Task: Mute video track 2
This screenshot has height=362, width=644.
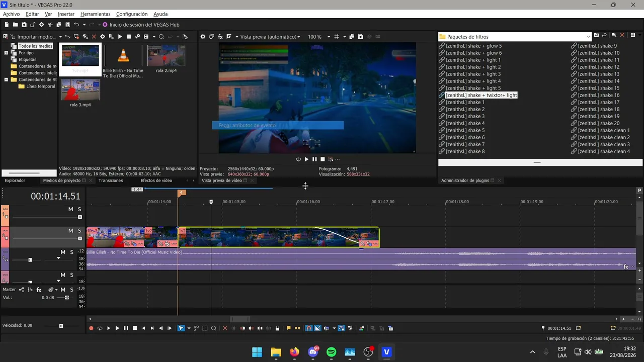Action: click(71, 231)
